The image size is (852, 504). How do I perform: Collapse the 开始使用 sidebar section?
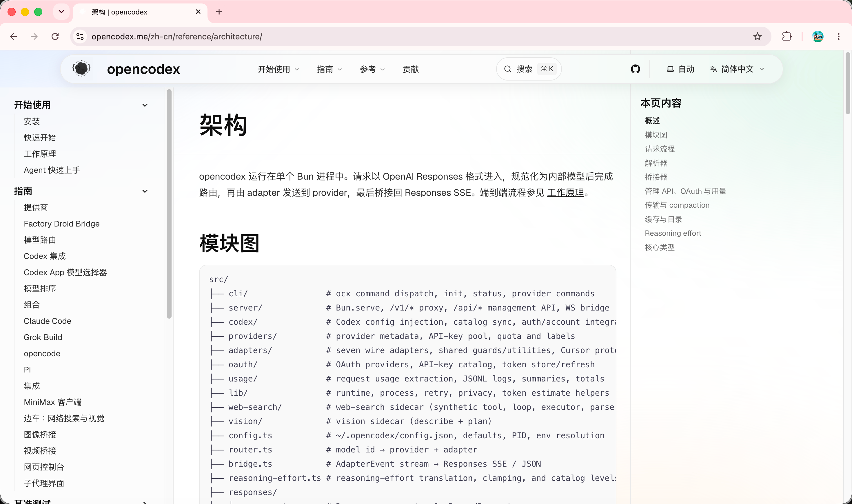(145, 105)
